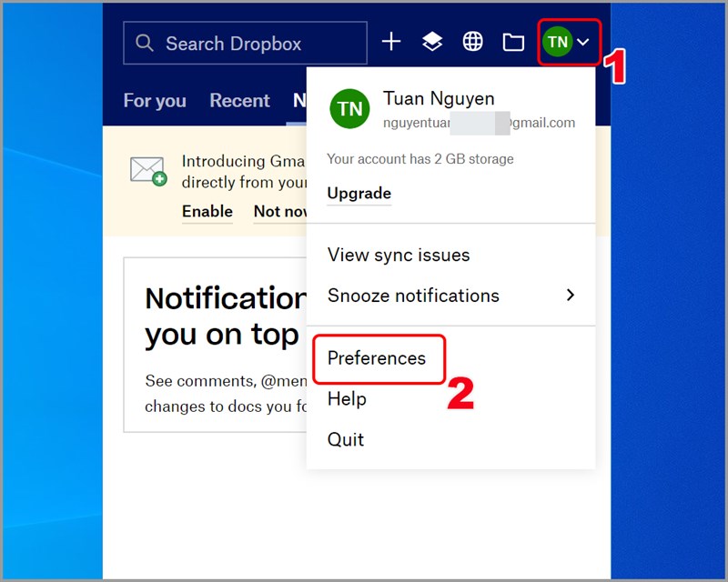Click the TN account avatar

pos(556,41)
